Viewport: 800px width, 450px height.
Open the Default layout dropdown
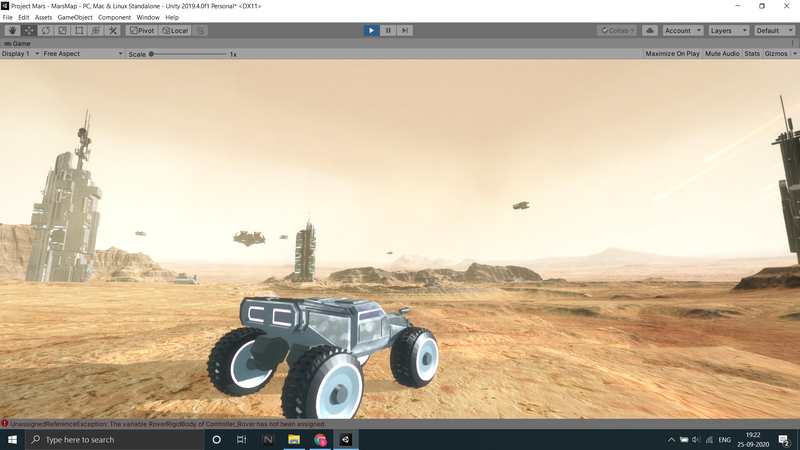pyautogui.click(x=774, y=31)
